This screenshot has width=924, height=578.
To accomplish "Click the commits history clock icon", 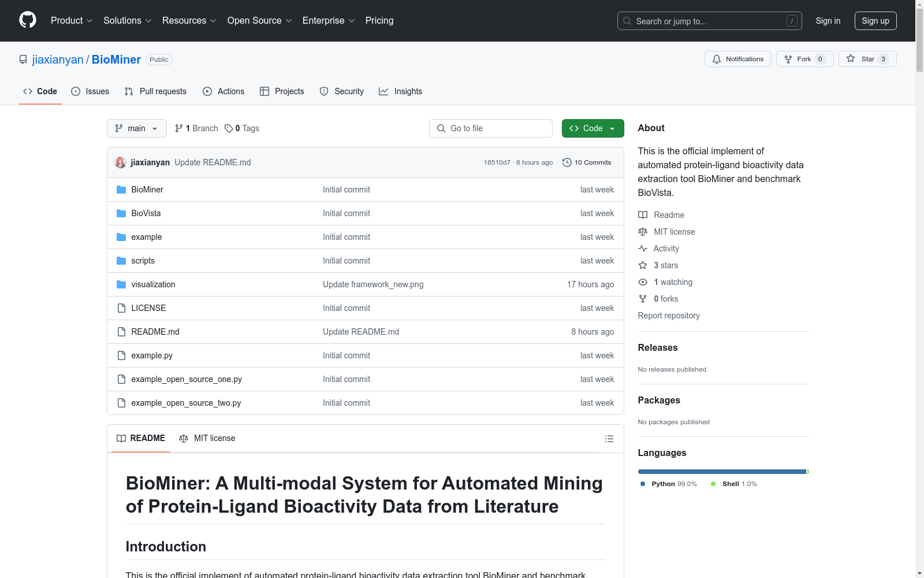I will point(567,162).
